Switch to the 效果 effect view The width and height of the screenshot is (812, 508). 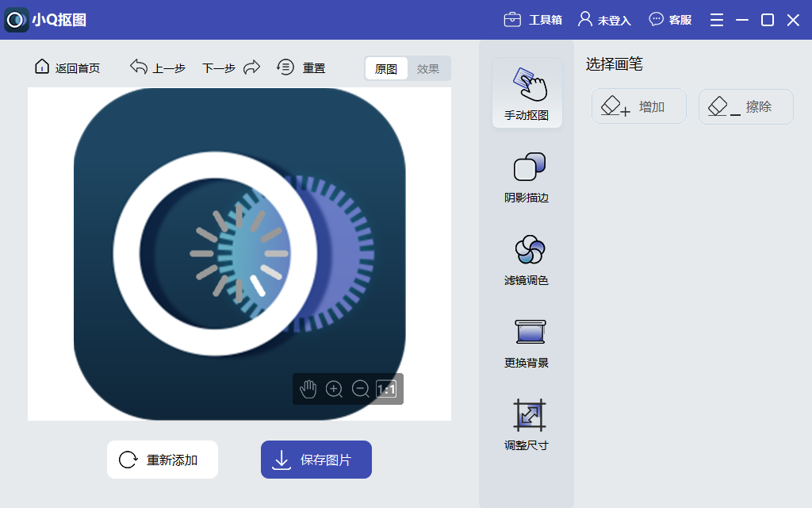428,68
